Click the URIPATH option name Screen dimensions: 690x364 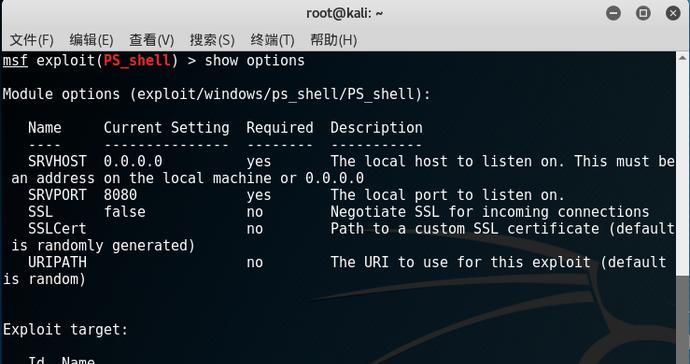pyautogui.click(x=57, y=262)
